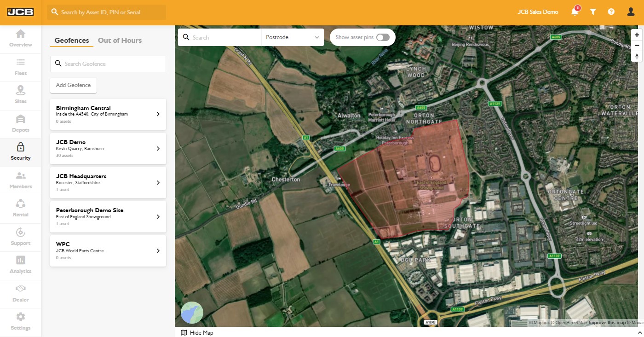Open Settings gear in sidebar
This screenshot has height=337, width=644.
coord(20,322)
